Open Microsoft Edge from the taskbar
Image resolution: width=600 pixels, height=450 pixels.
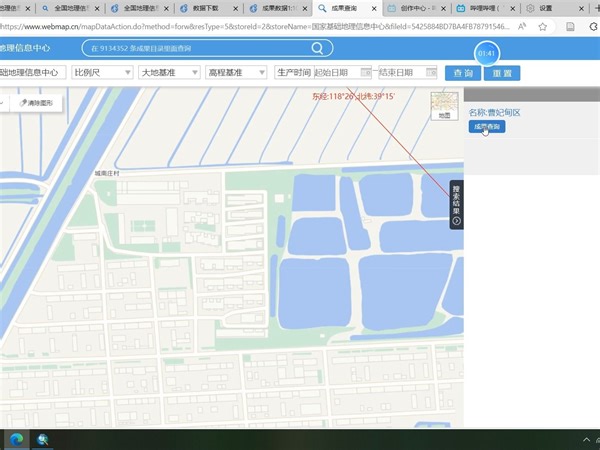pyautogui.click(x=16, y=440)
